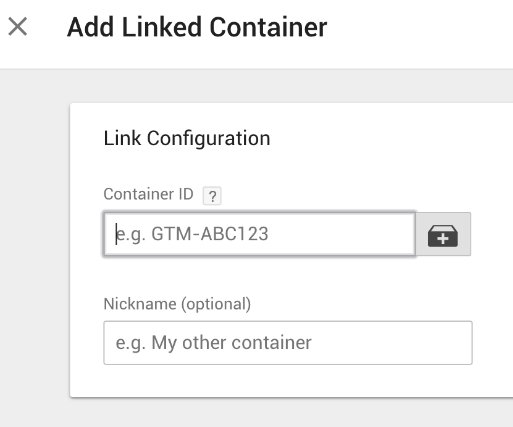Open the Container ID help tooltip
This screenshot has height=427, width=513.
(x=212, y=196)
